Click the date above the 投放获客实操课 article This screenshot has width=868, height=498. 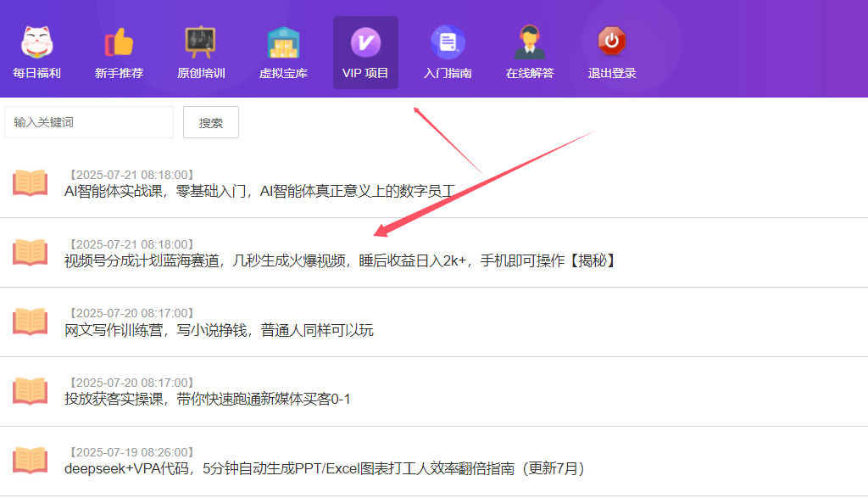131,383
